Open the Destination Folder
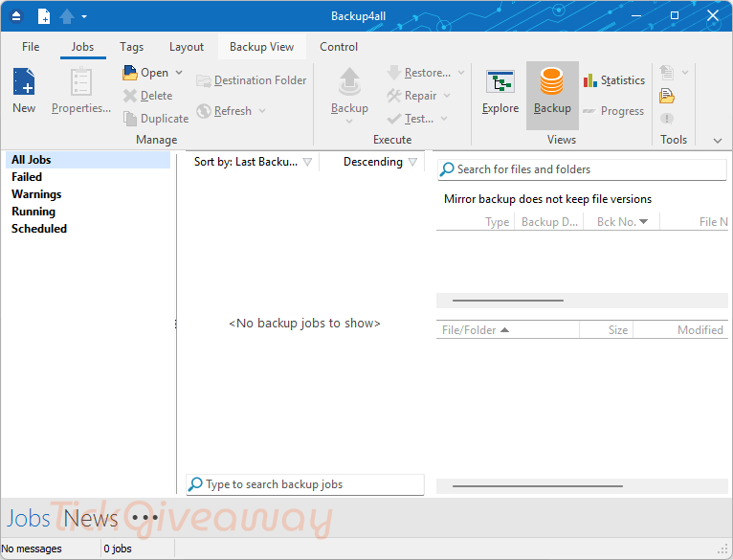This screenshot has height=560, width=733. 252,80
